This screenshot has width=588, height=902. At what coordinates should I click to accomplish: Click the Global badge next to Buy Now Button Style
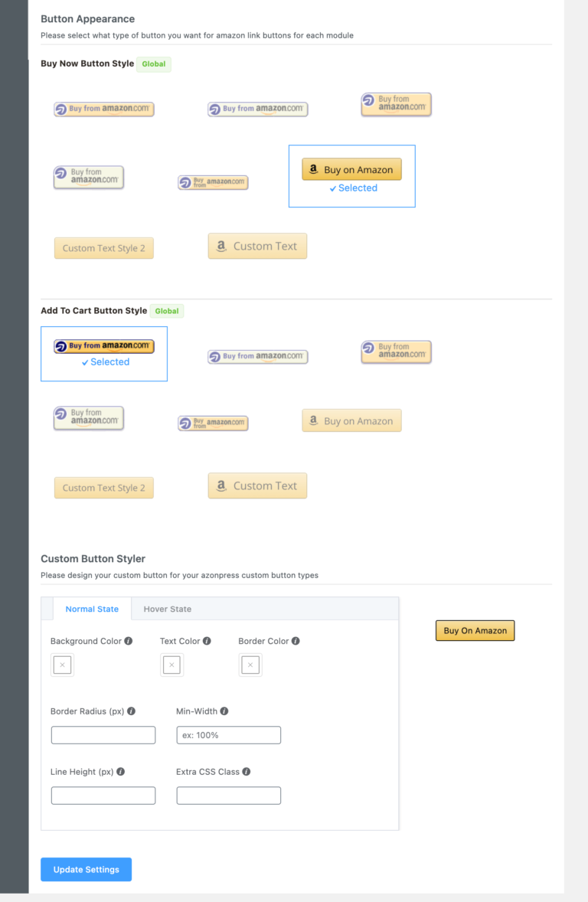pos(153,64)
